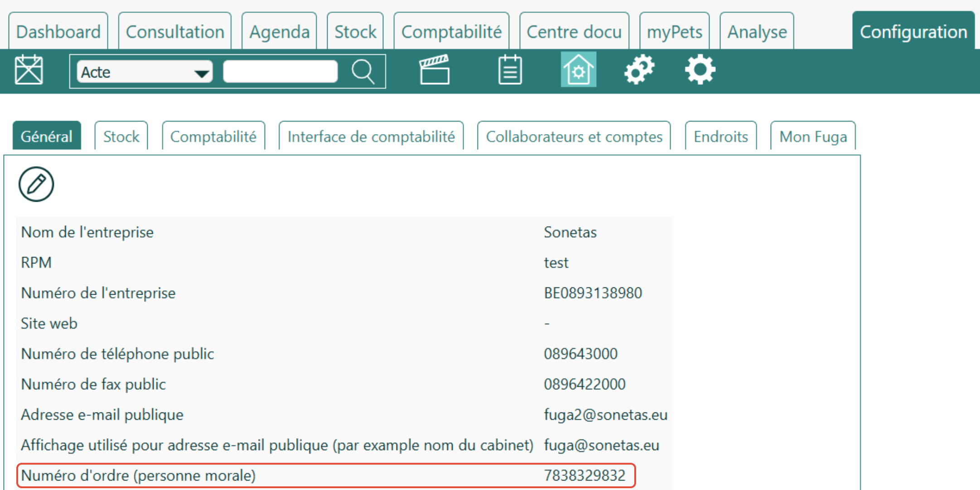Screen dimensions: 980x490
Task: Switch to the Endroits sub-tab
Action: pos(720,136)
